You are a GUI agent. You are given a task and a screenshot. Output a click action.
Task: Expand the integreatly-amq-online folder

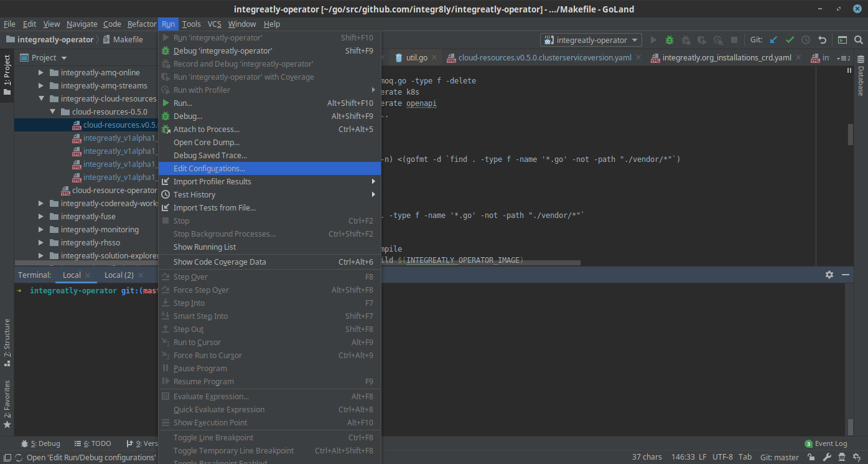click(41, 73)
